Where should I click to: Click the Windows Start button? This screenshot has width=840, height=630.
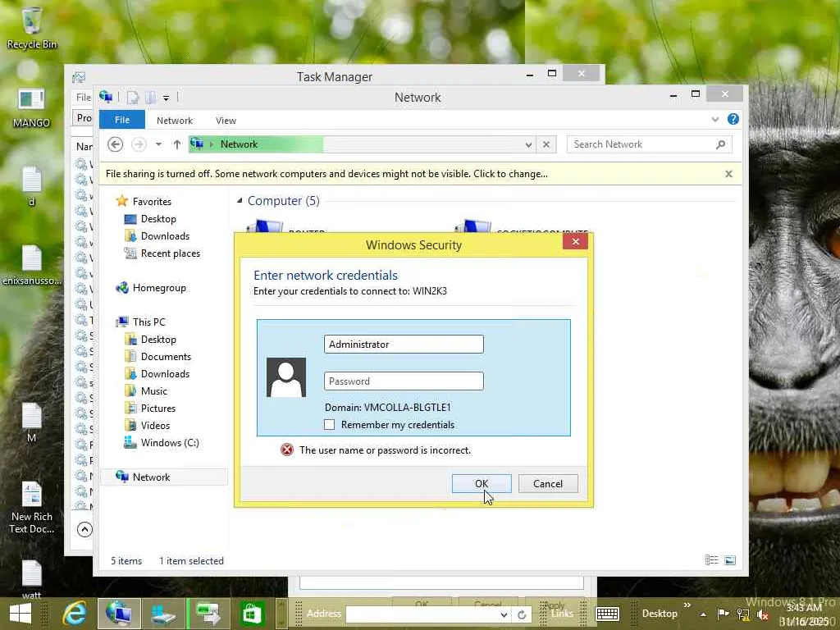[x=21, y=614]
